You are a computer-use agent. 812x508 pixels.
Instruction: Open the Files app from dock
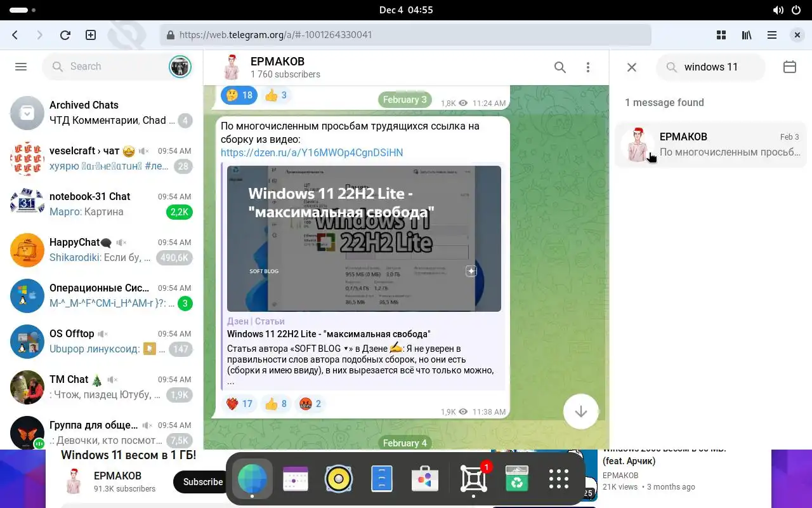coord(382,479)
